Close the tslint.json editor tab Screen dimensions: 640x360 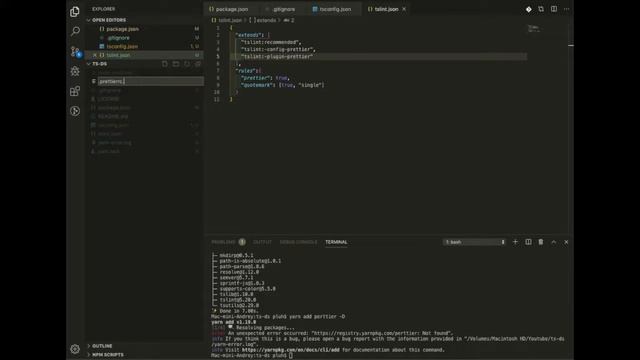coord(404,9)
